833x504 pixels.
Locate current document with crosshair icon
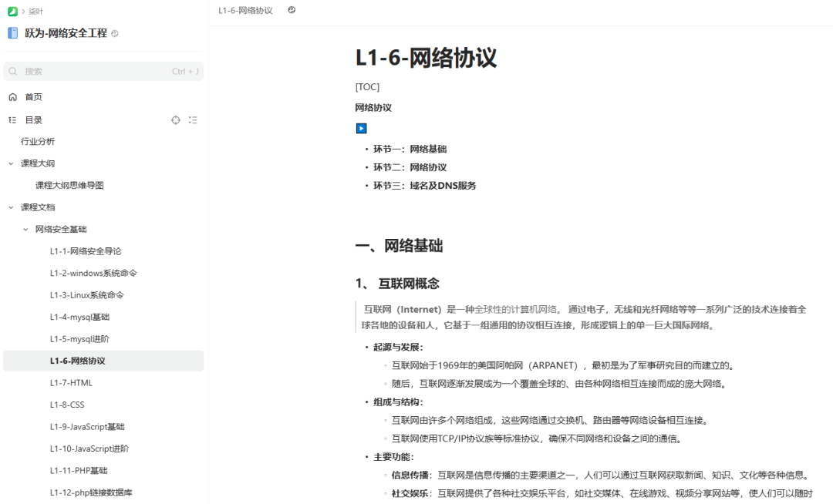click(176, 120)
